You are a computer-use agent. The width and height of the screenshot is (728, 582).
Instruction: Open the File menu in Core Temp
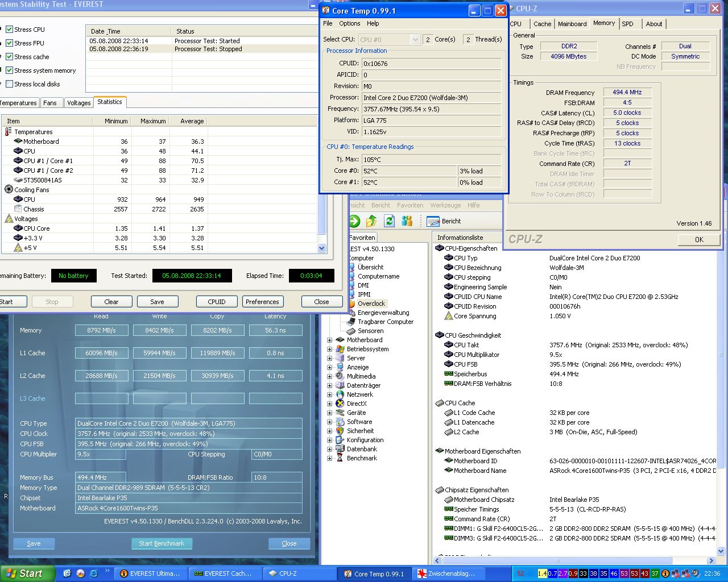(x=328, y=23)
